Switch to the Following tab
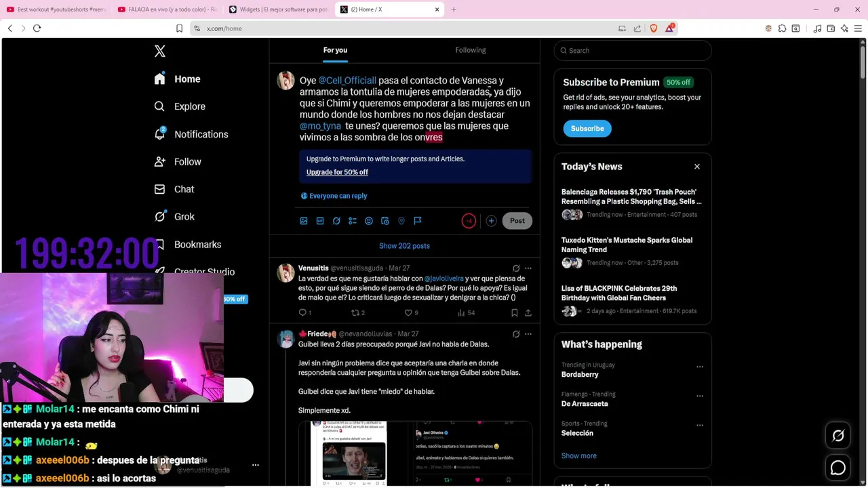This screenshot has height=488, width=868. (471, 50)
